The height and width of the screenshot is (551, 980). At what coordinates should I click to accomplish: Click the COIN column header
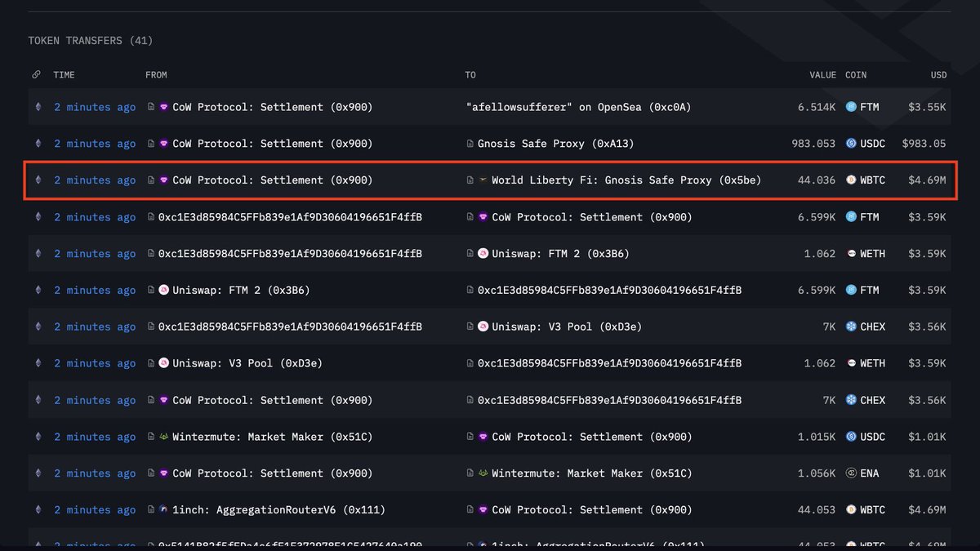tap(856, 74)
